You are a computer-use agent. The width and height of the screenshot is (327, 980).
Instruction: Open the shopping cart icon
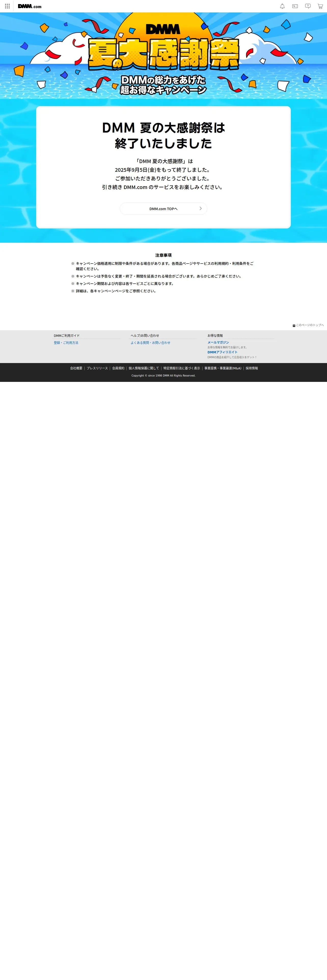pos(320,6)
